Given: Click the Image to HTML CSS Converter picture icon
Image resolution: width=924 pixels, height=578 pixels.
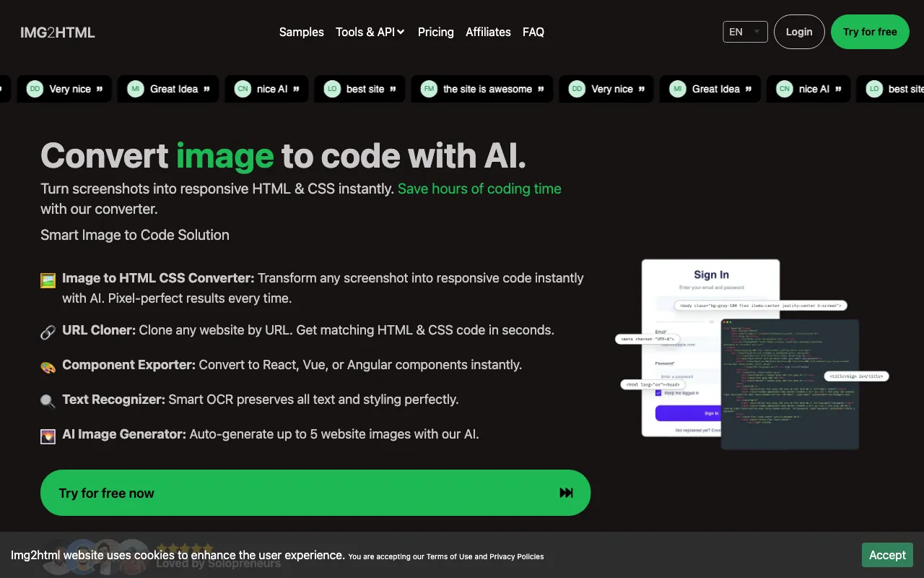Looking at the screenshot, I should pos(48,280).
